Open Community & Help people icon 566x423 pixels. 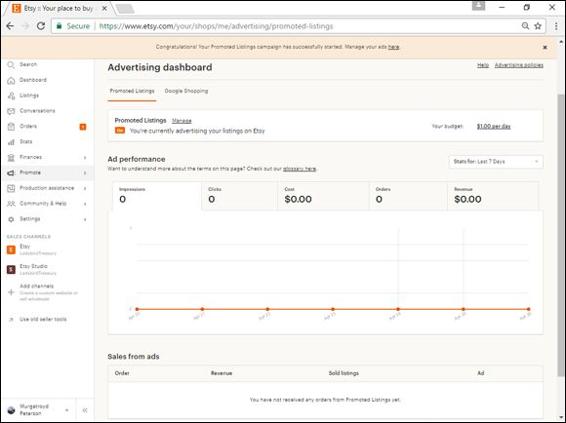pos(11,204)
